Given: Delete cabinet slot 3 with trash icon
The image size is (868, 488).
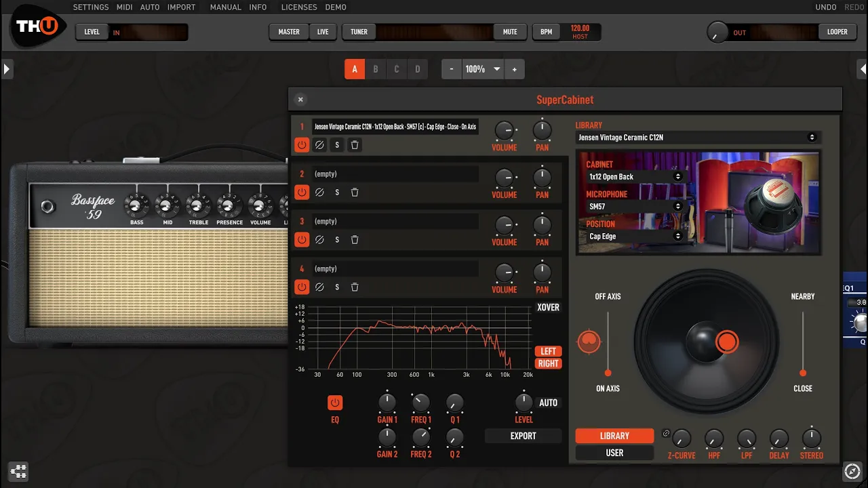Looking at the screenshot, I should click(355, 240).
